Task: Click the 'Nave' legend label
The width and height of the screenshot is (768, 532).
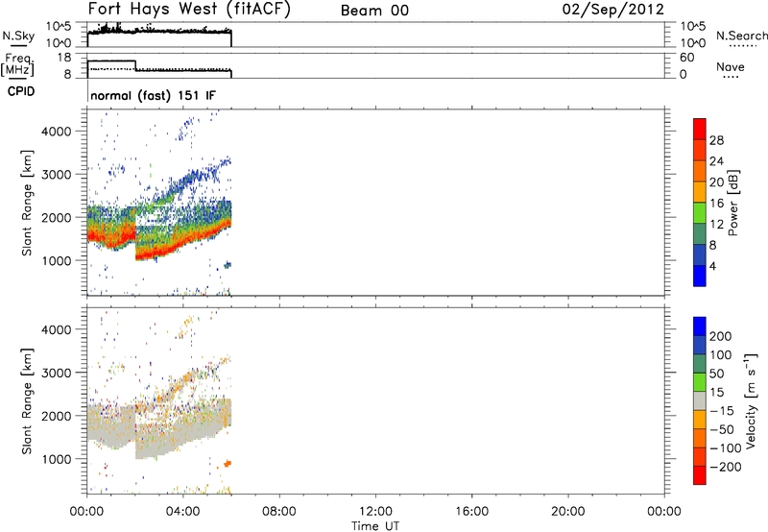Action: click(x=731, y=66)
